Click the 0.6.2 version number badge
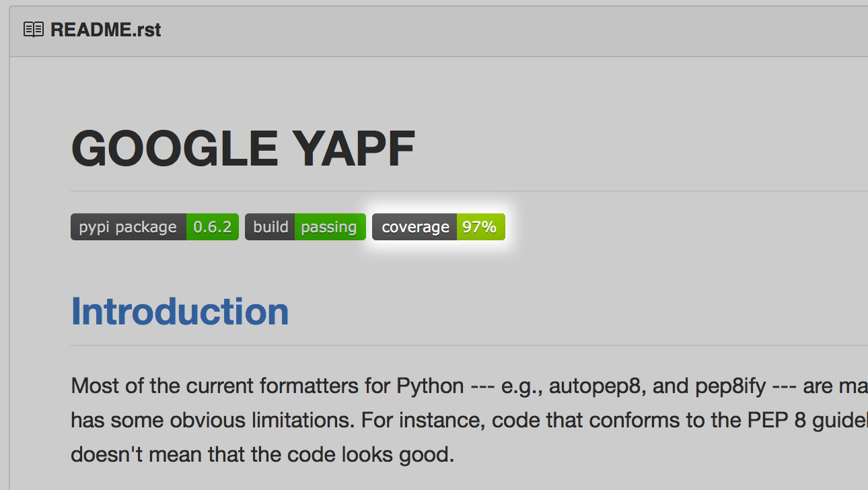The image size is (868, 490). pos(212,227)
